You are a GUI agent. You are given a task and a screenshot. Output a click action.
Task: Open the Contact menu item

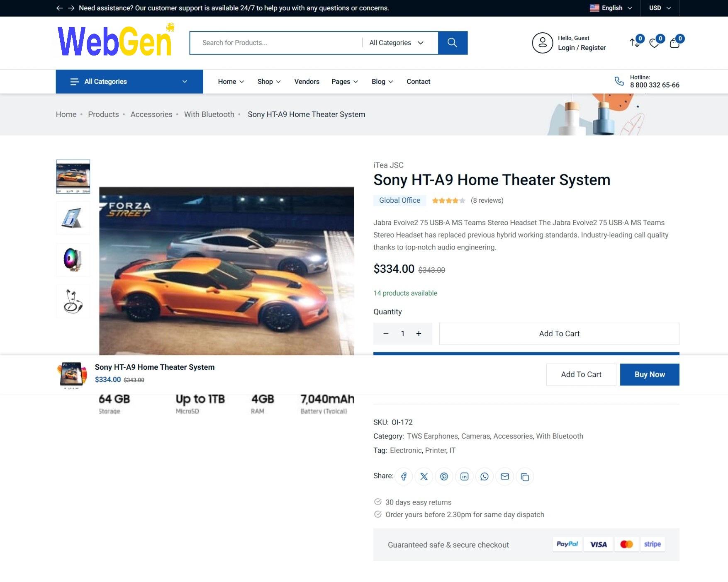click(418, 82)
